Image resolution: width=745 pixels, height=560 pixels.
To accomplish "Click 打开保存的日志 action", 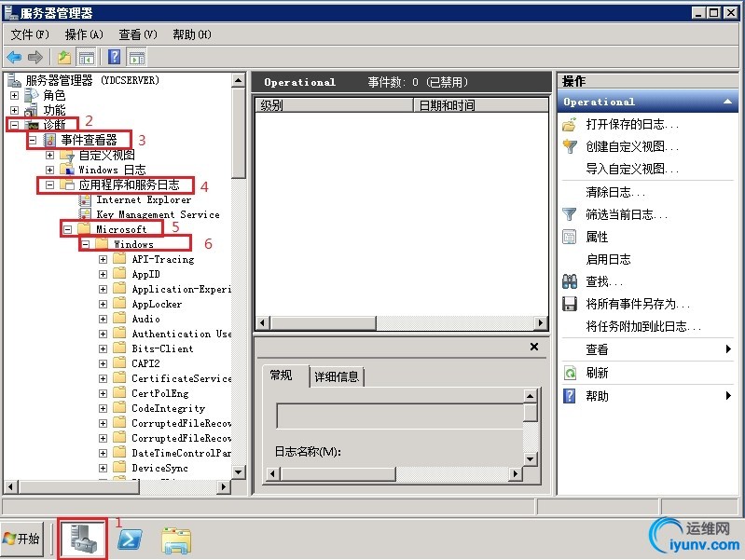I will pos(632,125).
